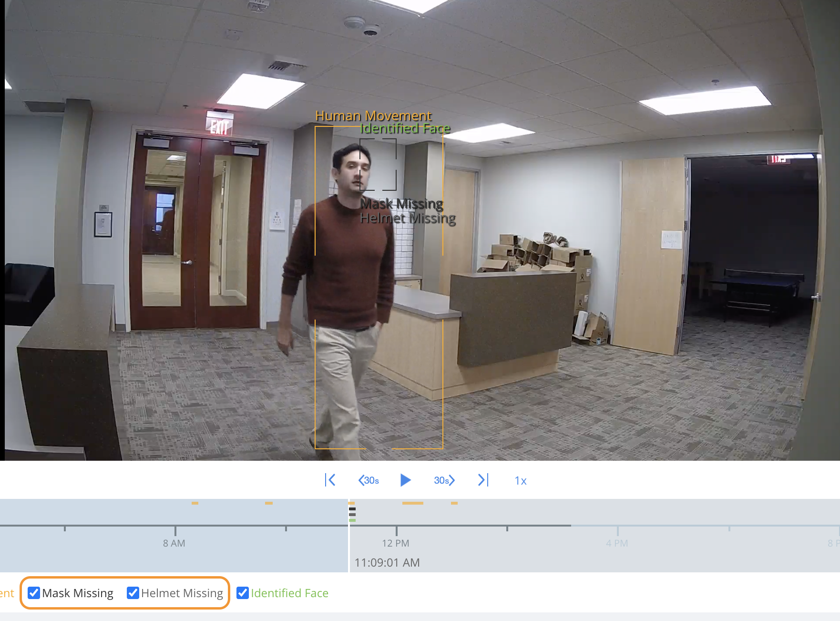Viewport: 840px width, 621px height.
Task: Uncheck the Mask Missing checkbox
Action: [x=34, y=593]
